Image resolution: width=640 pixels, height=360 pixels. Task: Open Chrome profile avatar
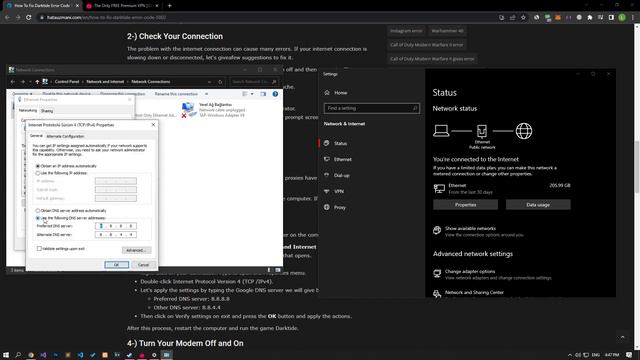tap(622, 18)
